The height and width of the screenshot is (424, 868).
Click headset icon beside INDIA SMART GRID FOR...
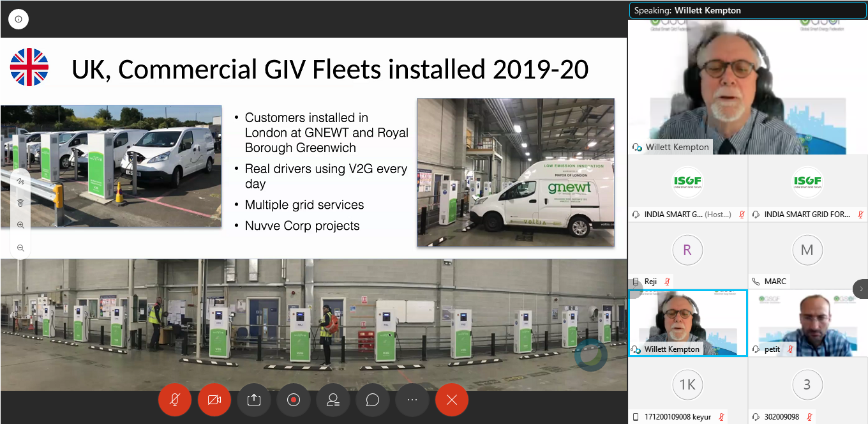[x=756, y=215]
